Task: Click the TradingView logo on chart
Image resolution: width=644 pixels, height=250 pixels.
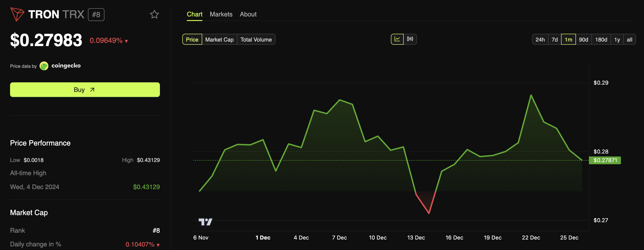Action: tap(206, 221)
